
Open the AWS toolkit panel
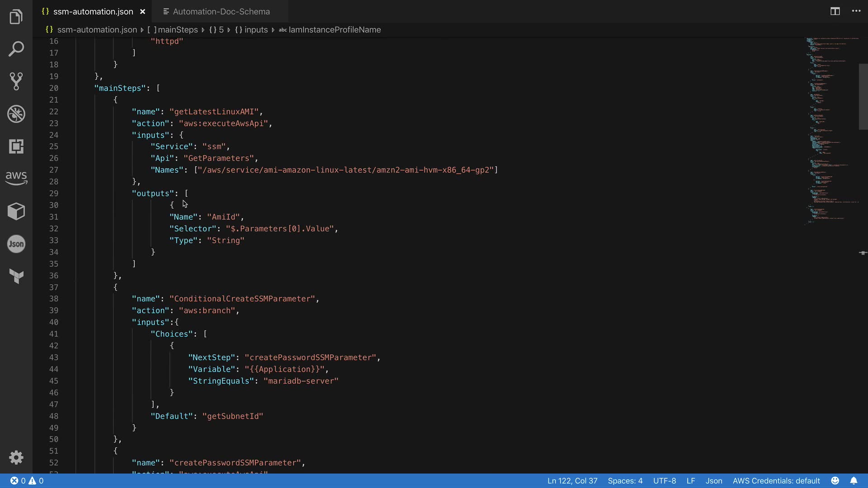[x=16, y=178]
